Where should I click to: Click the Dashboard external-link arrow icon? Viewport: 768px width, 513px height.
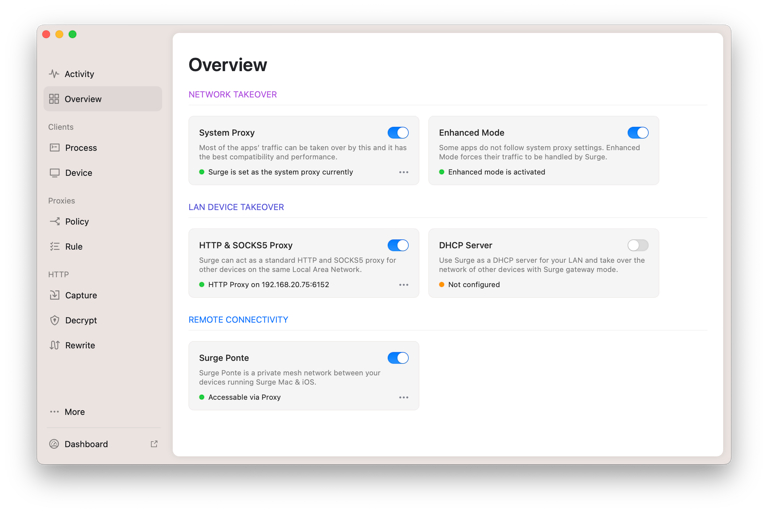tap(154, 444)
